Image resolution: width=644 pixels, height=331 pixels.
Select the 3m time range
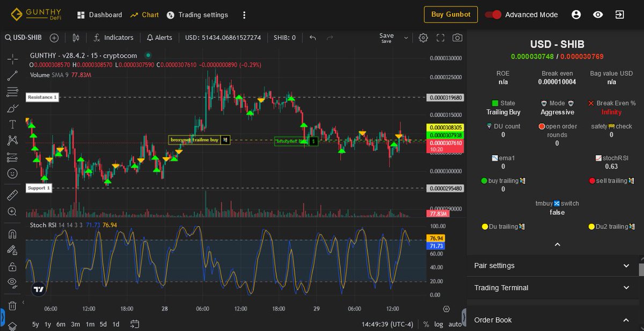tap(76, 324)
